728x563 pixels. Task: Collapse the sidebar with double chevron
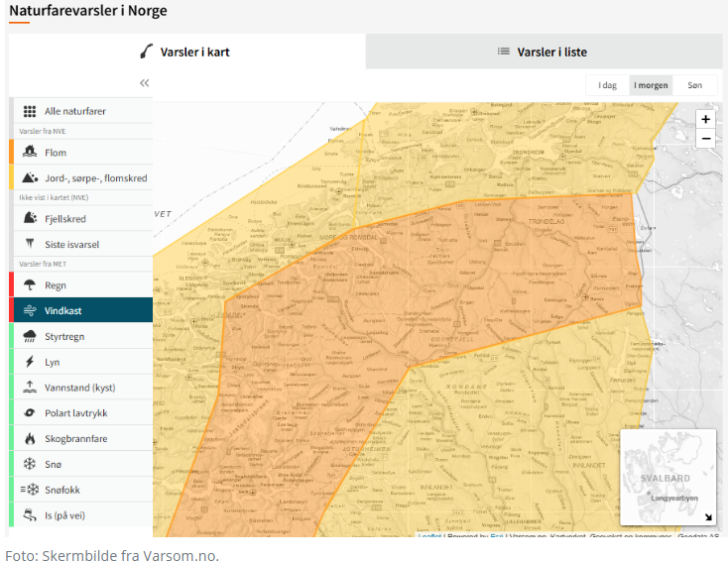click(144, 83)
